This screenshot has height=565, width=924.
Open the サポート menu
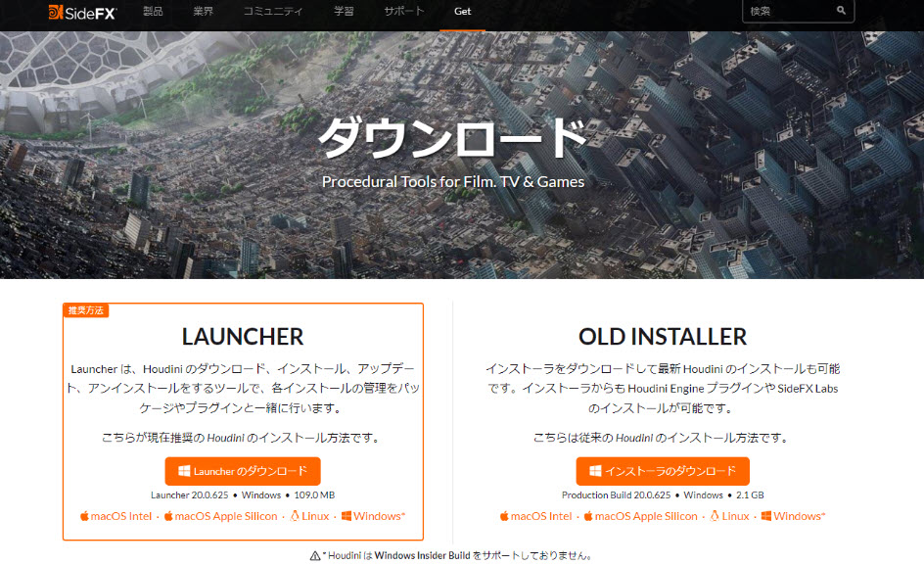[403, 11]
